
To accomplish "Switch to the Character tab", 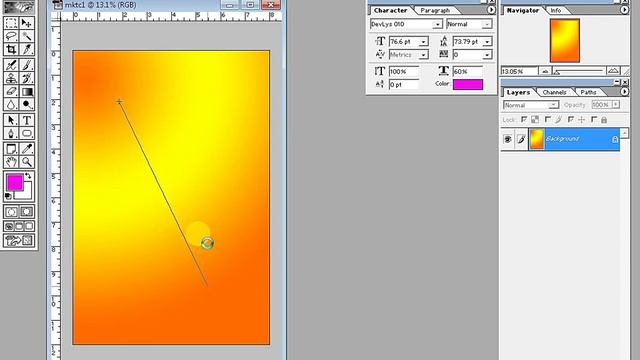I will pyautogui.click(x=391, y=10).
